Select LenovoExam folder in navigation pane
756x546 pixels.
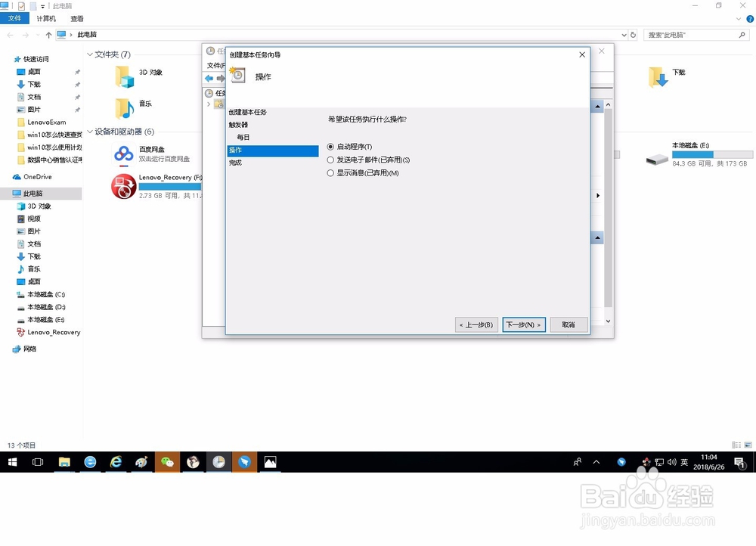pos(46,122)
